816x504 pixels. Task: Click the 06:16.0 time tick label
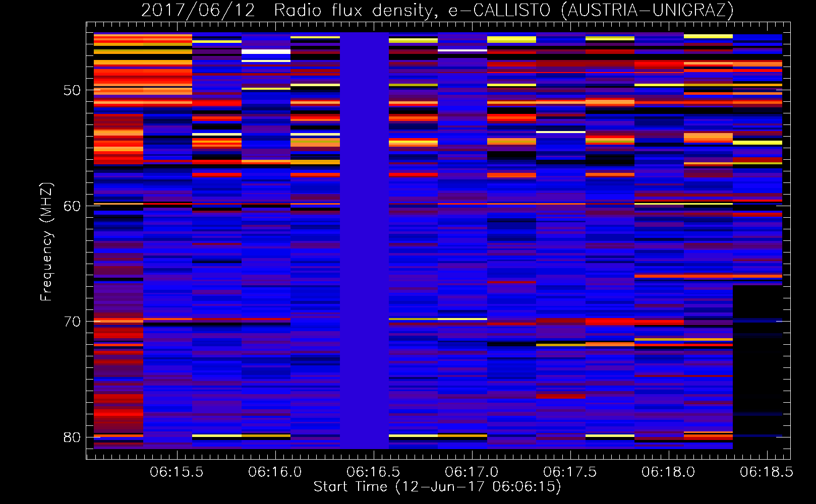275,472
